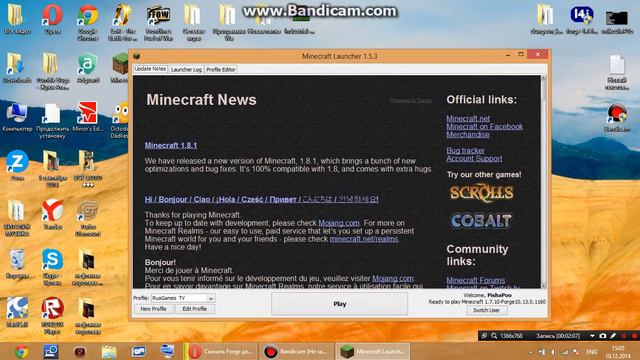The width and height of the screenshot is (640, 360).
Task: Click the Scrolls game logo
Action: point(482,193)
